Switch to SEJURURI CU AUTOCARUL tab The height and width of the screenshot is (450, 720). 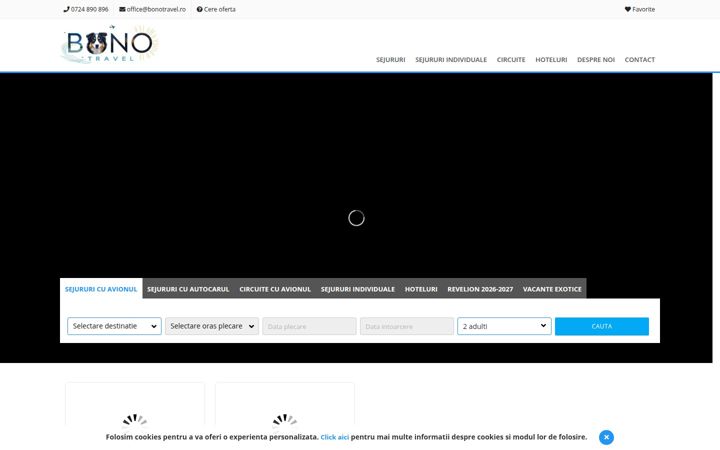click(x=188, y=289)
